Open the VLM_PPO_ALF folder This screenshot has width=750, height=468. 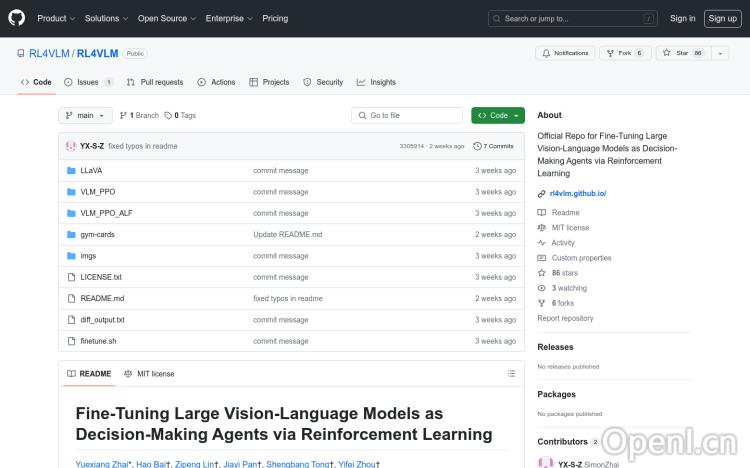(x=106, y=213)
